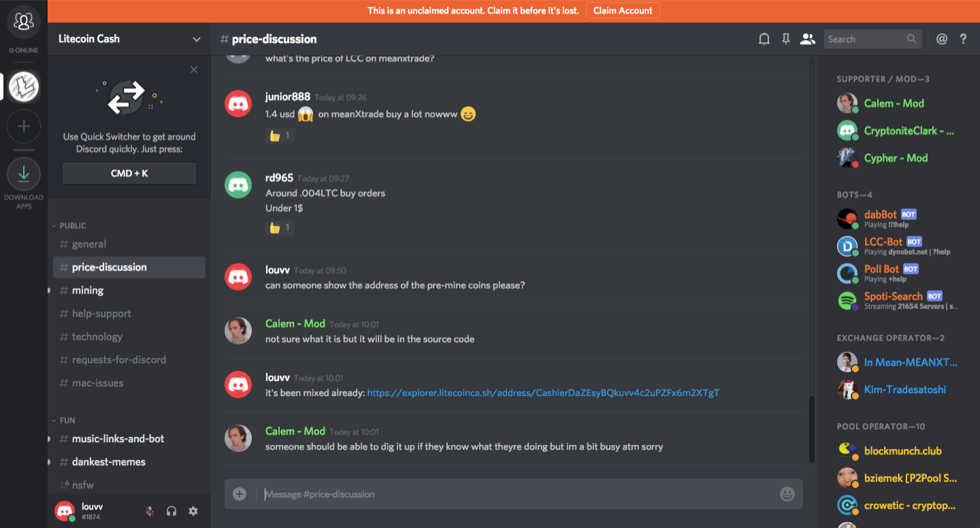The width and height of the screenshot is (980, 528).
Task: Open notification settings bell icon
Action: pos(764,39)
